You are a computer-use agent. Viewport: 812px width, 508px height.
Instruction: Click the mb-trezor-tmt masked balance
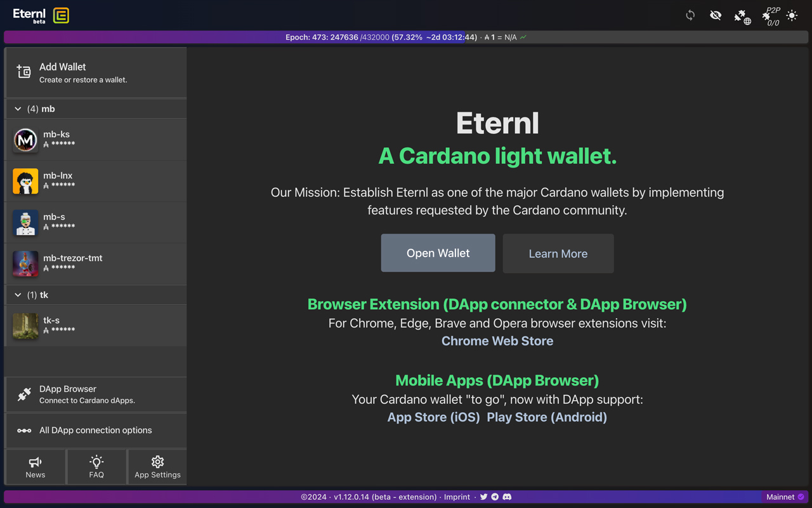click(x=59, y=269)
